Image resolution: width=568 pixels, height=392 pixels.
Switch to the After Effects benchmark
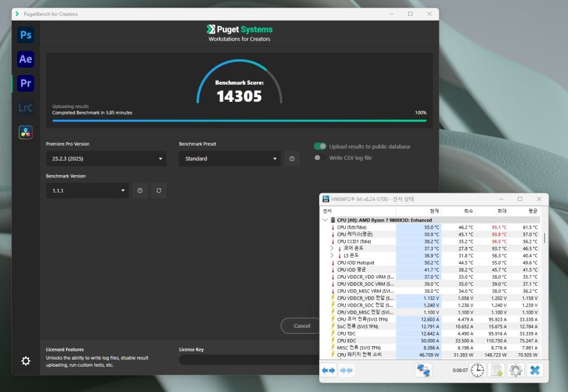point(26,59)
